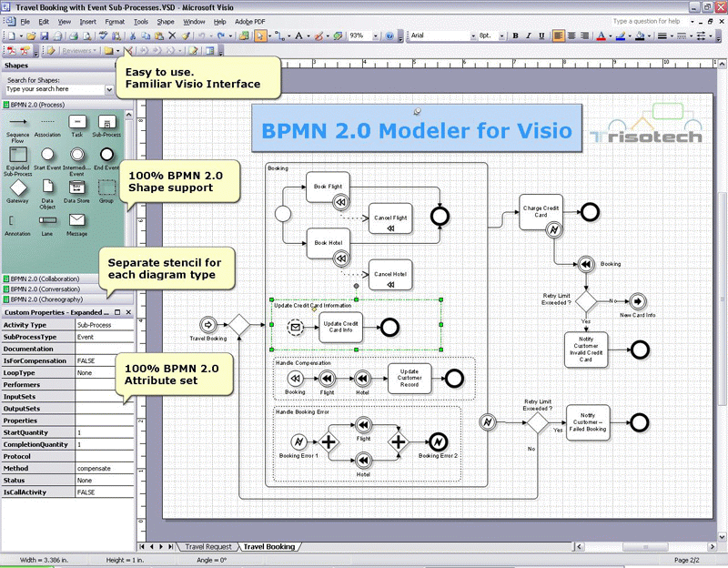Expand the font color dropdown arrow
The height and width of the screenshot is (568, 728).
pos(610,35)
